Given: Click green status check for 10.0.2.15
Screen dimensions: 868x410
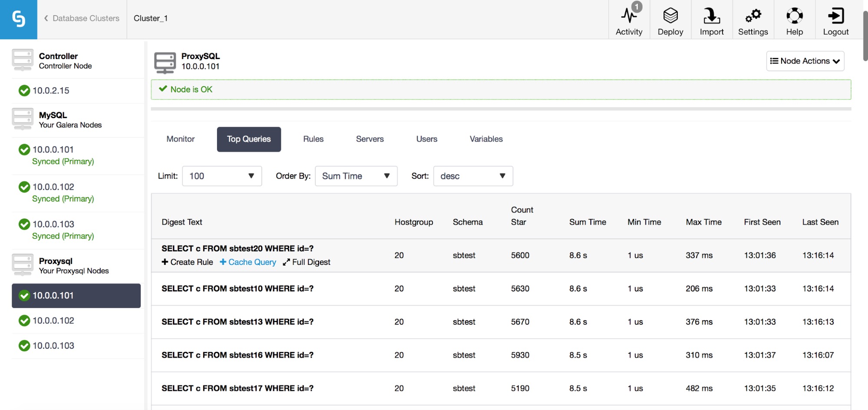Looking at the screenshot, I should coord(24,90).
